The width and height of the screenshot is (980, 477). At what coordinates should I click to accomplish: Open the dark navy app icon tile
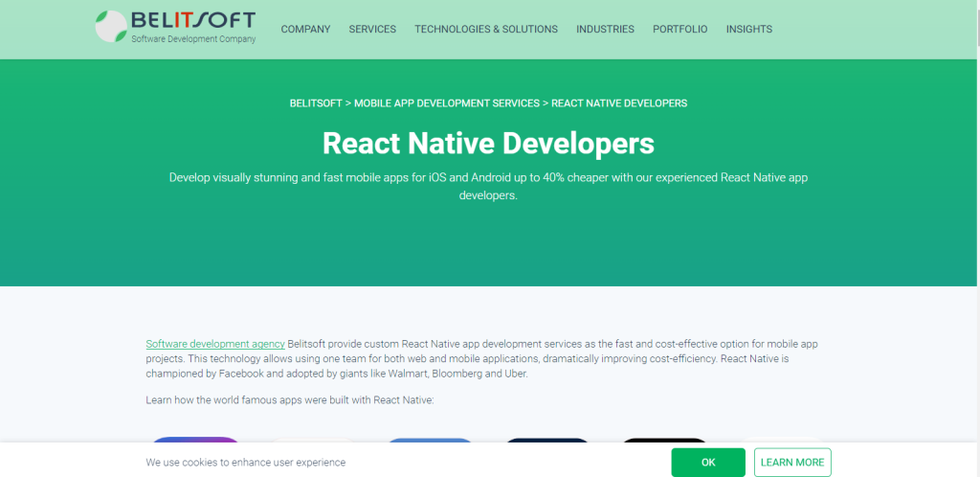(547, 442)
